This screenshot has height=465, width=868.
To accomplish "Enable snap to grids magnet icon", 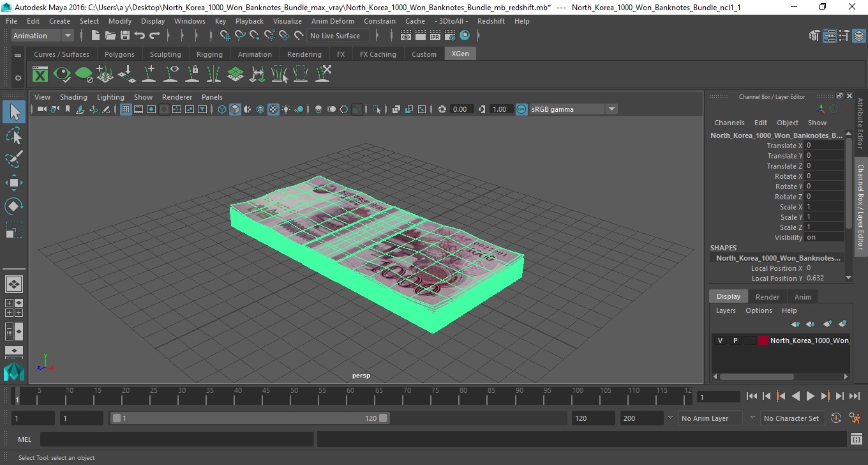I will (x=225, y=36).
